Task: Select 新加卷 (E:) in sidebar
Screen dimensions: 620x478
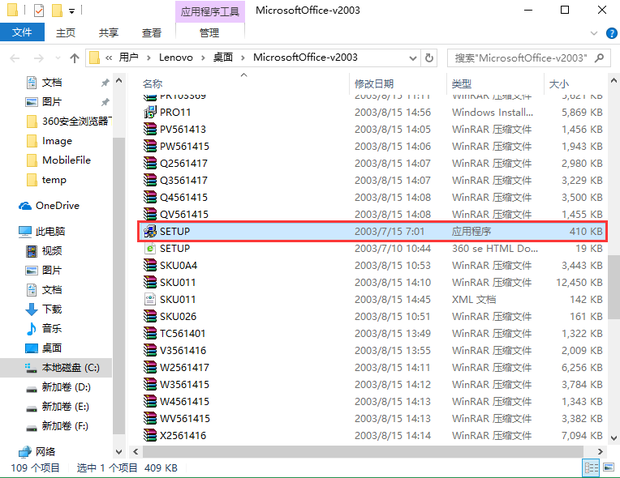Action: 58,407
